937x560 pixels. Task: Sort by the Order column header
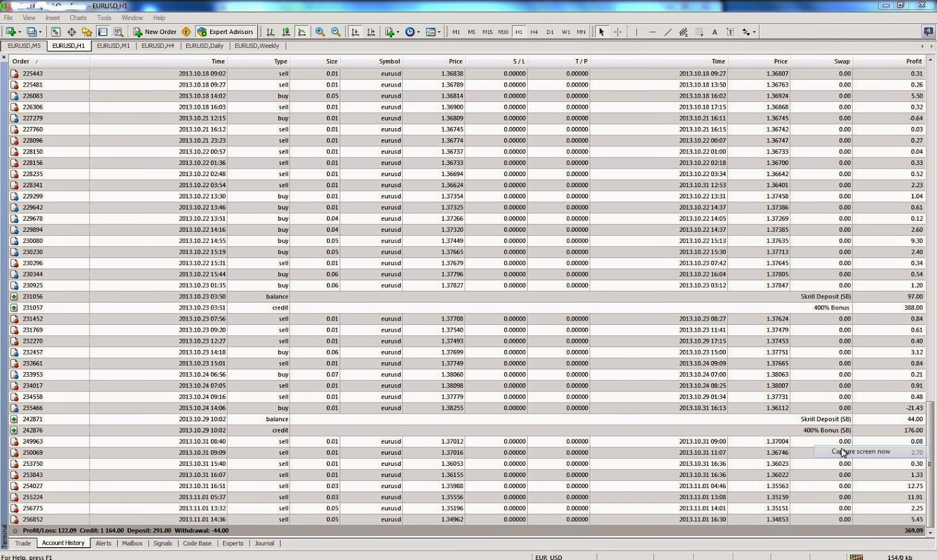tap(49, 61)
